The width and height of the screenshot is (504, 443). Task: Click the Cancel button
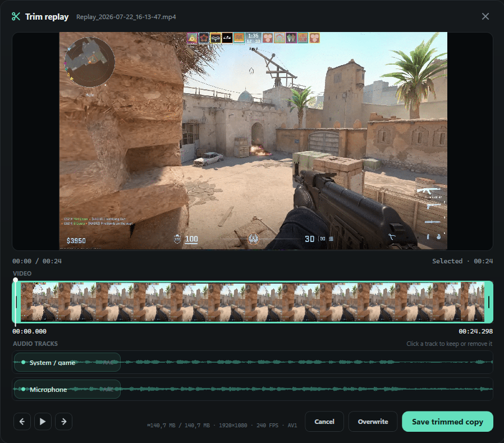coord(324,422)
